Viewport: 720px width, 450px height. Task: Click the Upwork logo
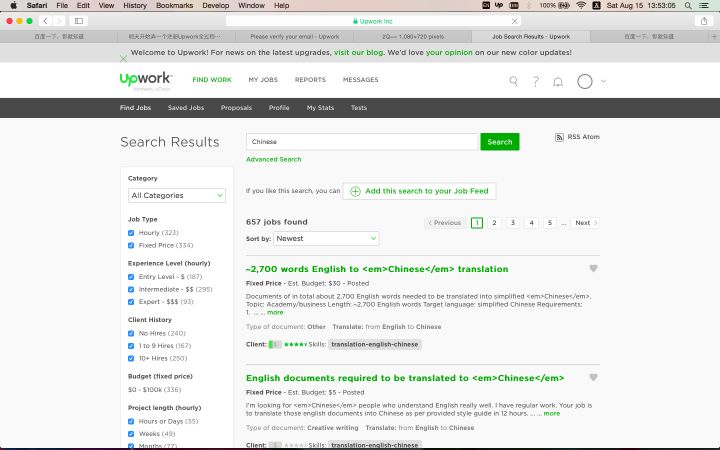(146, 79)
